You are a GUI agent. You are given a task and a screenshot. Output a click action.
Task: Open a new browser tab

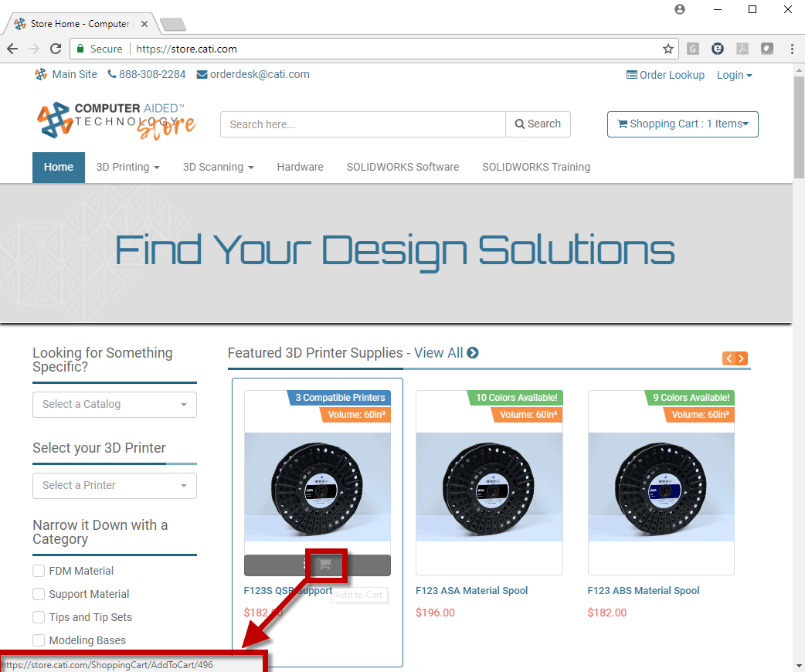pyautogui.click(x=172, y=24)
